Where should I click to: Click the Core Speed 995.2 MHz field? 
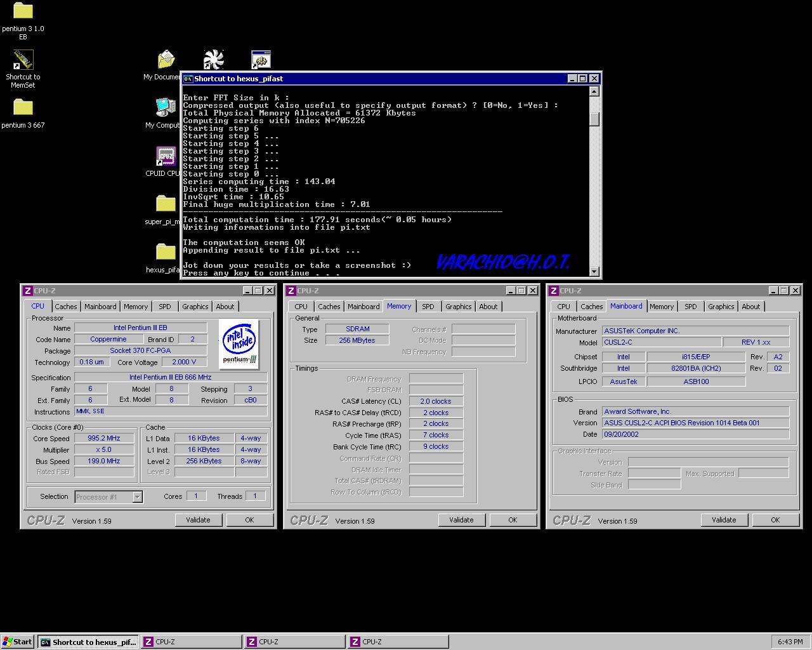104,438
